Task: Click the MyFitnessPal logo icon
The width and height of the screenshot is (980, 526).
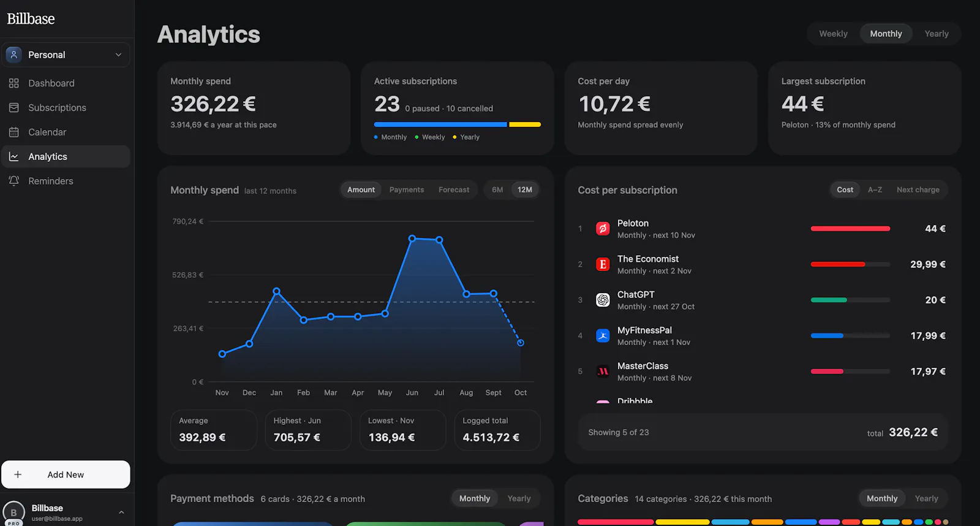Action: click(x=603, y=335)
